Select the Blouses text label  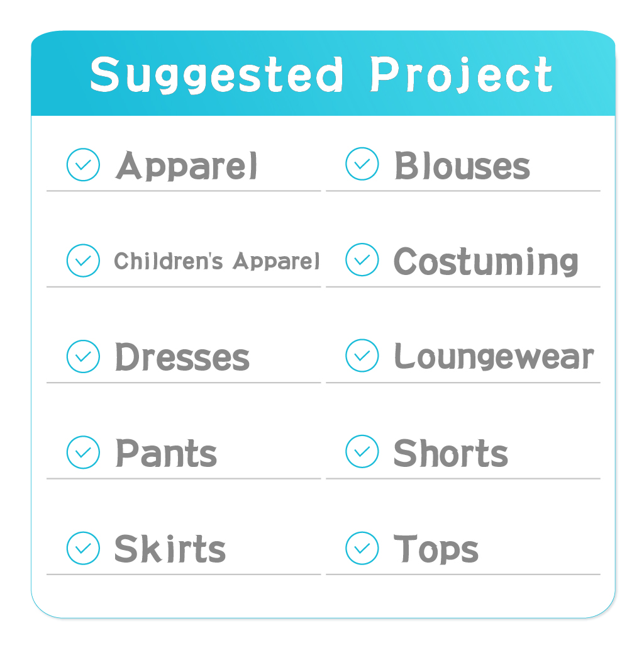coord(462,165)
